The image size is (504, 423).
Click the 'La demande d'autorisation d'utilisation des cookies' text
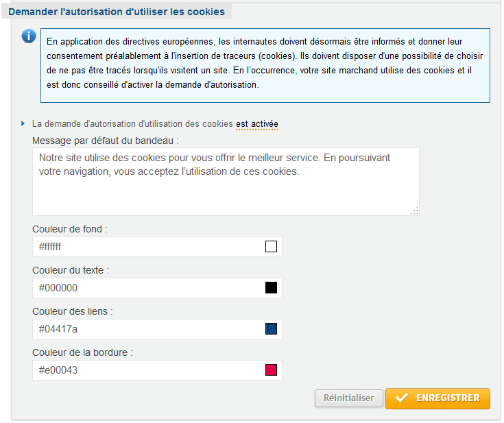[x=132, y=124]
